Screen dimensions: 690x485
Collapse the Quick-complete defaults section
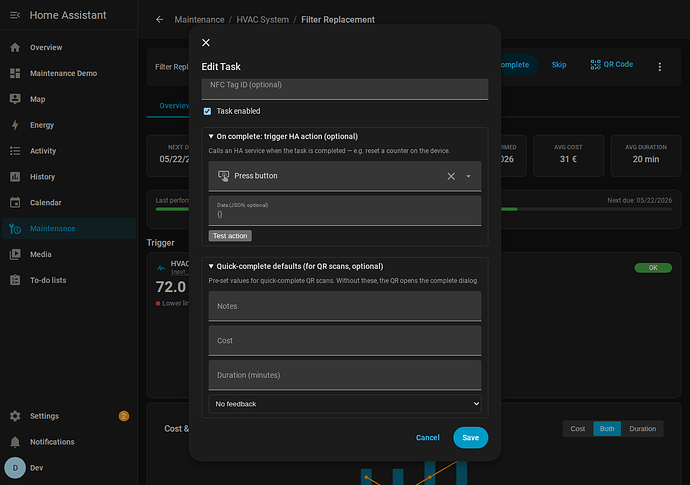296,266
